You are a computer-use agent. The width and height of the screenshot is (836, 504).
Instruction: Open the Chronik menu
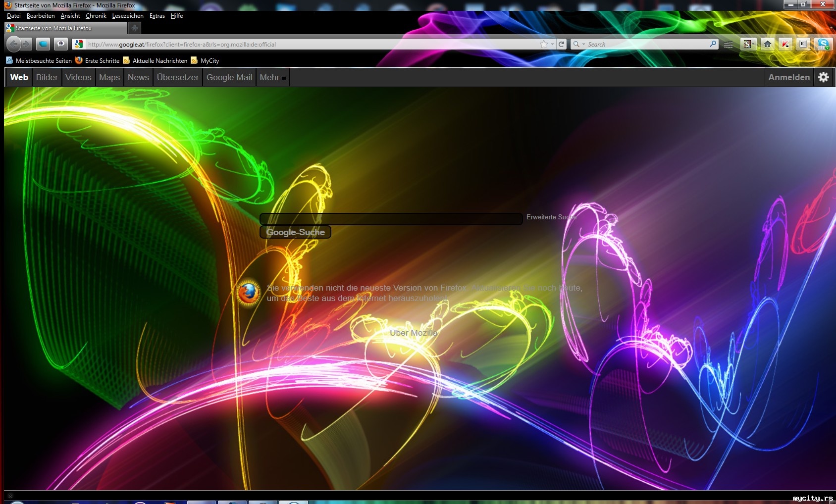tap(96, 16)
